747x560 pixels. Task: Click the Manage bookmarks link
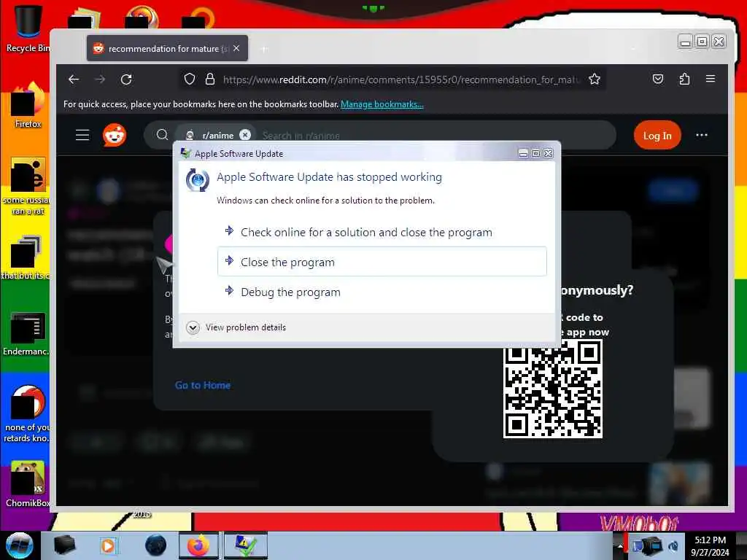point(382,104)
